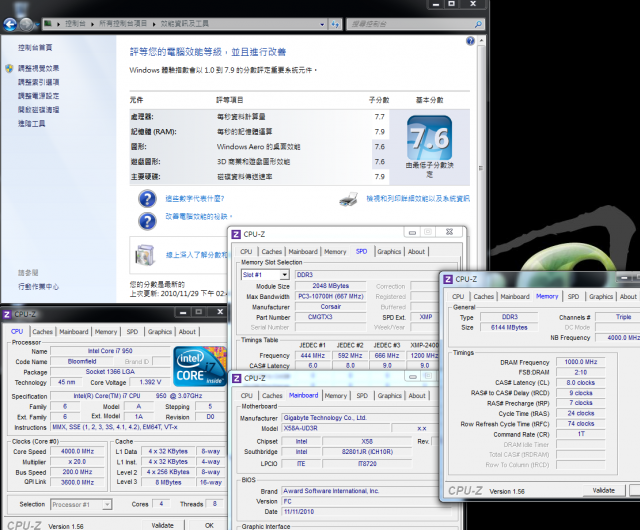640x530 pixels.
Task: Click the 效能資訊及工具 breadcrumb
Action: click(184, 24)
